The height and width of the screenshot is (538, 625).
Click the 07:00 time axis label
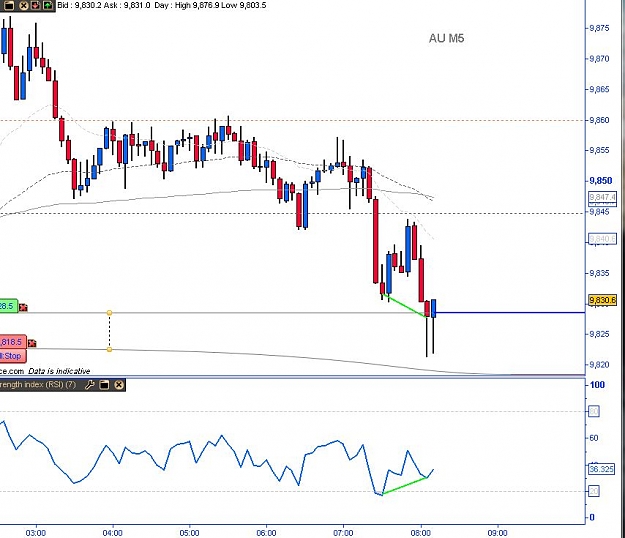343,533
